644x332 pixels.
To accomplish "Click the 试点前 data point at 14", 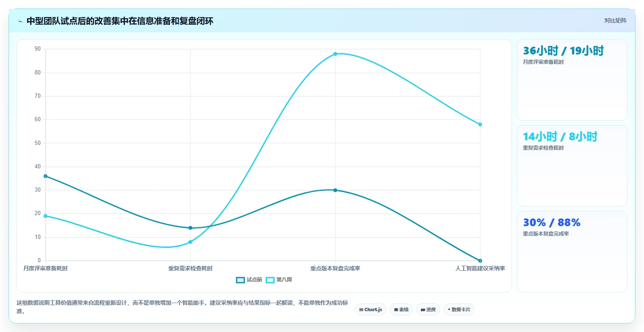I will click(x=190, y=228).
